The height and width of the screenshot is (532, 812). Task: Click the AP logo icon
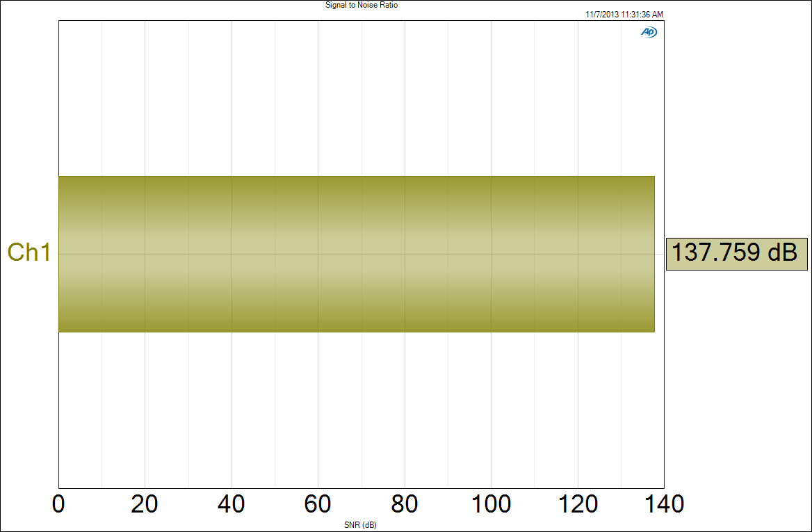coord(649,32)
